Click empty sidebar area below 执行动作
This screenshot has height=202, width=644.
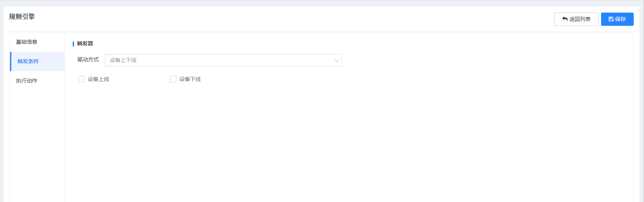point(37,145)
